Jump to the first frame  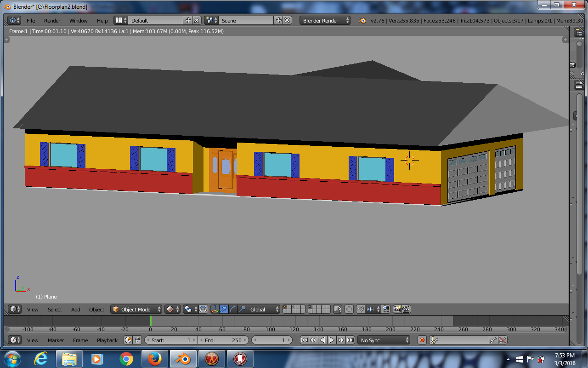pyautogui.click(x=304, y=340)
